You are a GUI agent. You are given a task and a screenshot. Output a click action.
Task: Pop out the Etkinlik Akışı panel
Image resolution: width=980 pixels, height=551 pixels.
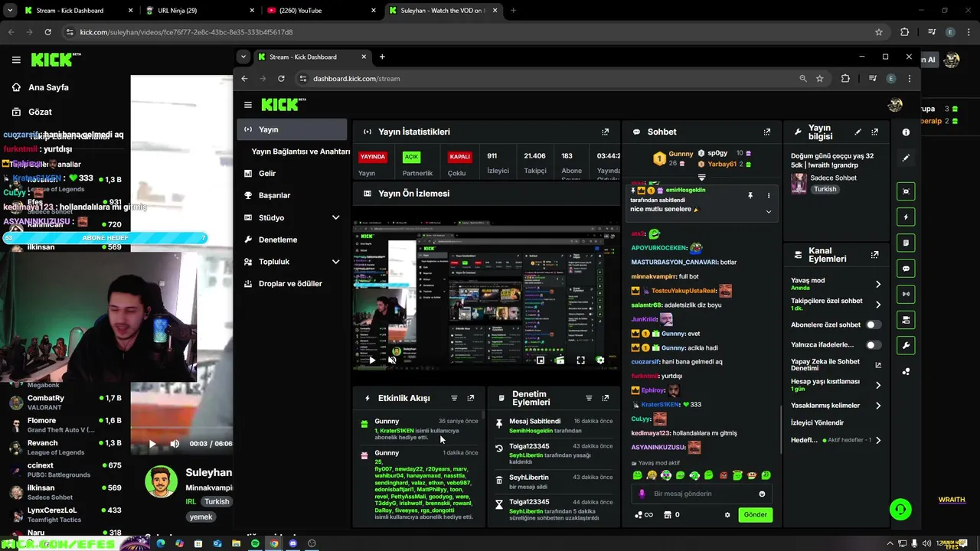(470, 398)
